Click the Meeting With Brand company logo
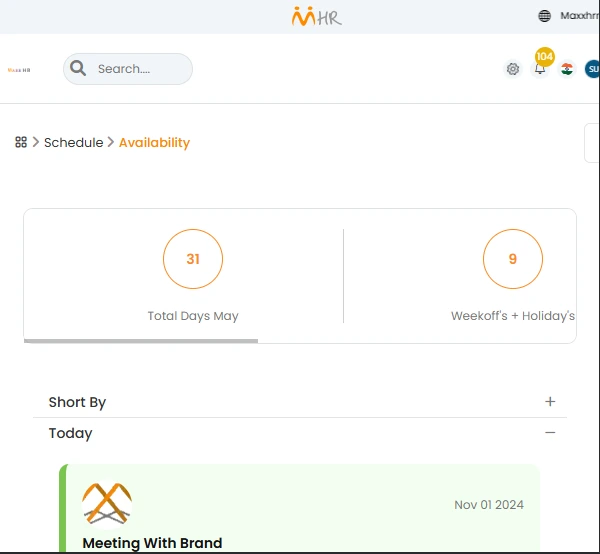600x554 pixels. 107,504
